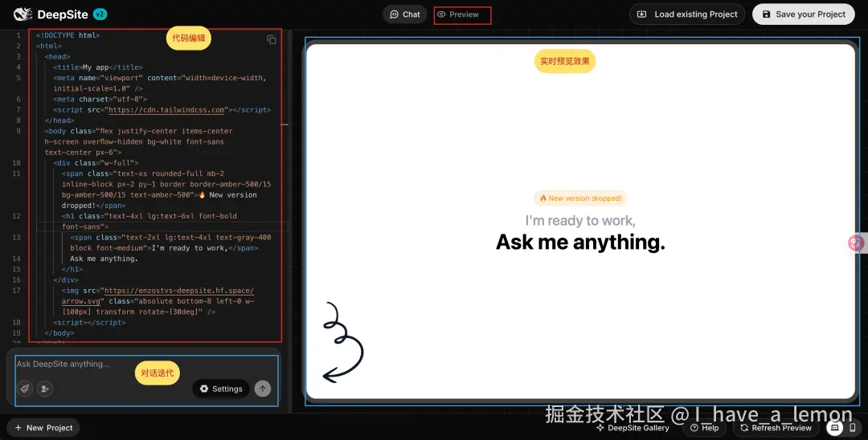Click the New version dropped badge in preview
This screenshot has width=868, height=440.
(580, 198)
